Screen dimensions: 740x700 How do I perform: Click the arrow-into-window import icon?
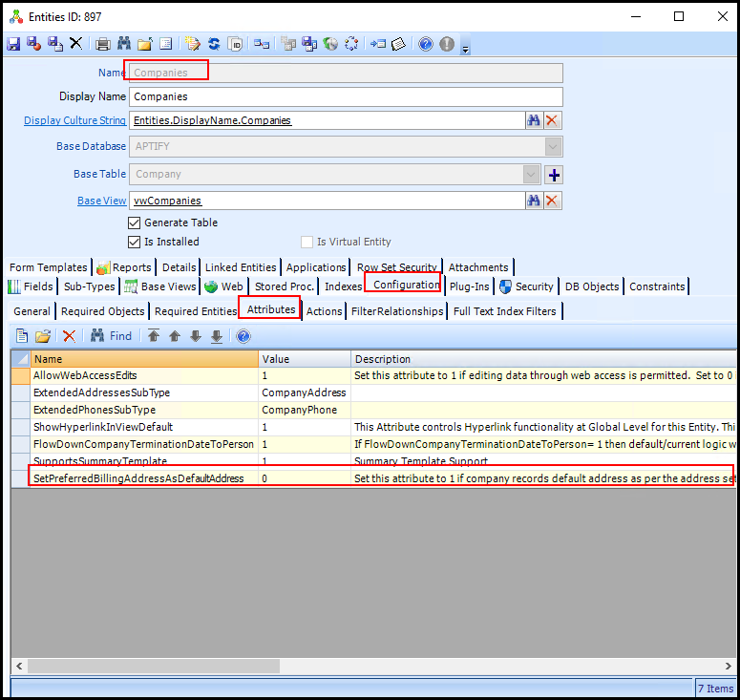(x=377, y=44)
